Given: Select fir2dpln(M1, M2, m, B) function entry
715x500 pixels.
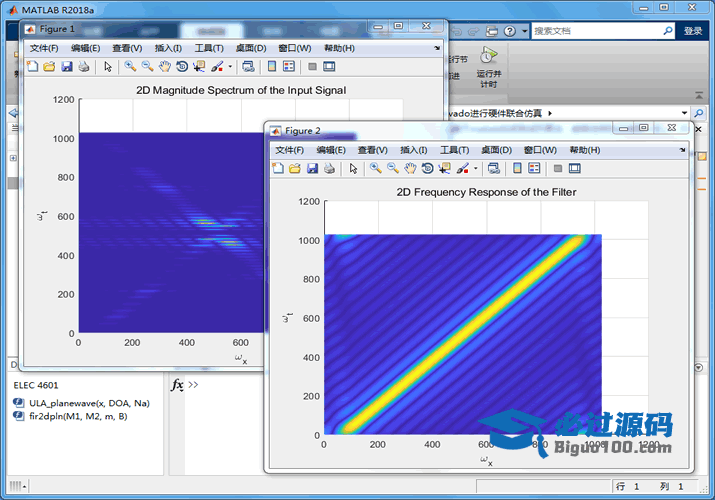Looking at the screenshot, I should [78, 415].
